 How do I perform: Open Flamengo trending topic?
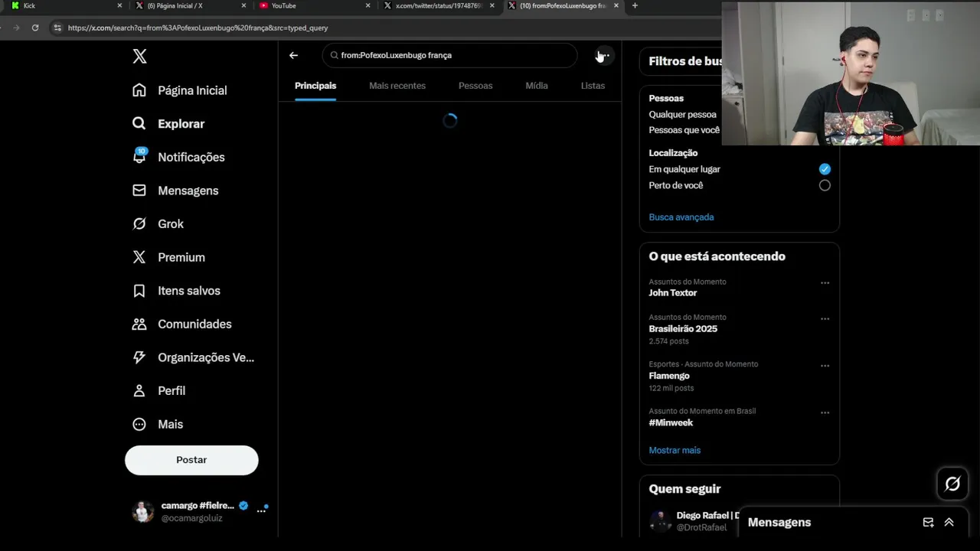coord(669,376)
